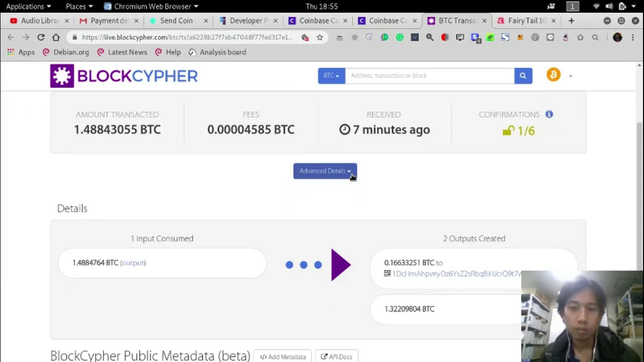The image size is (644, 362).
Task: Open Chromium three-dot menu
Action: (633, 37)
